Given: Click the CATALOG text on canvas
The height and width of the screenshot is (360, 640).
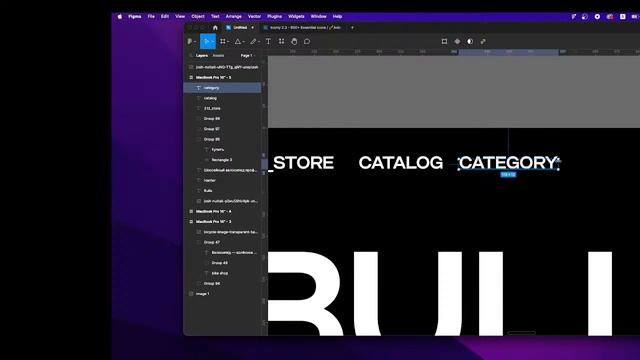Looking at the screenshot, I should 400,163.
